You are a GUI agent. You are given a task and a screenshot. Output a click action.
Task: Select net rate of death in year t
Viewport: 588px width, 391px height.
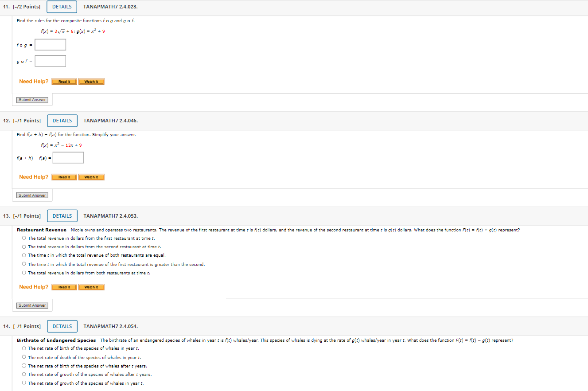click(24, 358)
